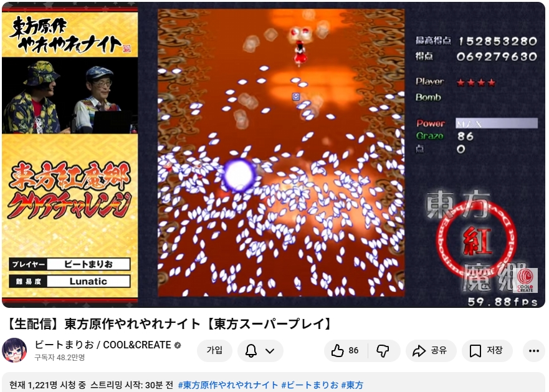The image size is (549, 392).
Task: Click the large blue orb bullet in game
Action: coord(239,175)
